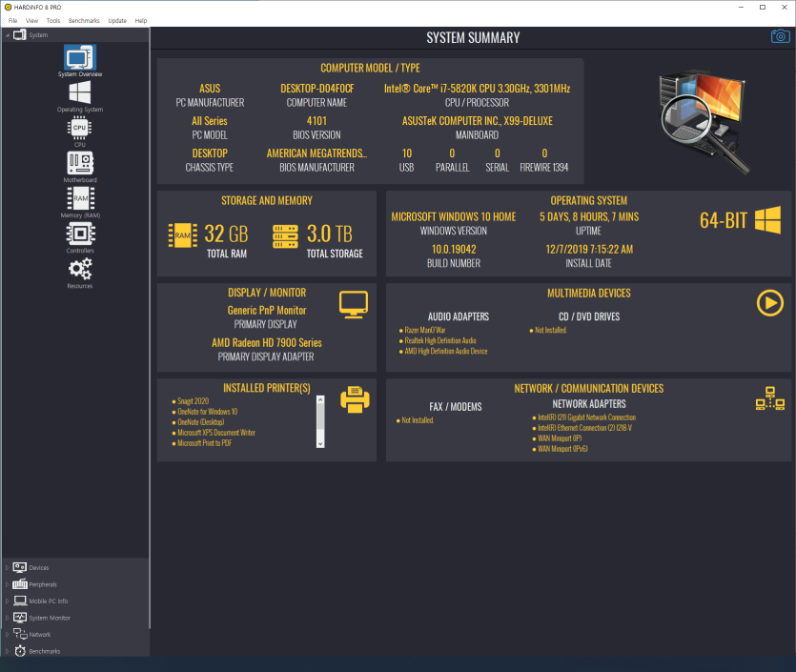The height and width of the screenshot is (672, 796).
Task: Expand the Benchmarks tree section
Action: point(7,651)
